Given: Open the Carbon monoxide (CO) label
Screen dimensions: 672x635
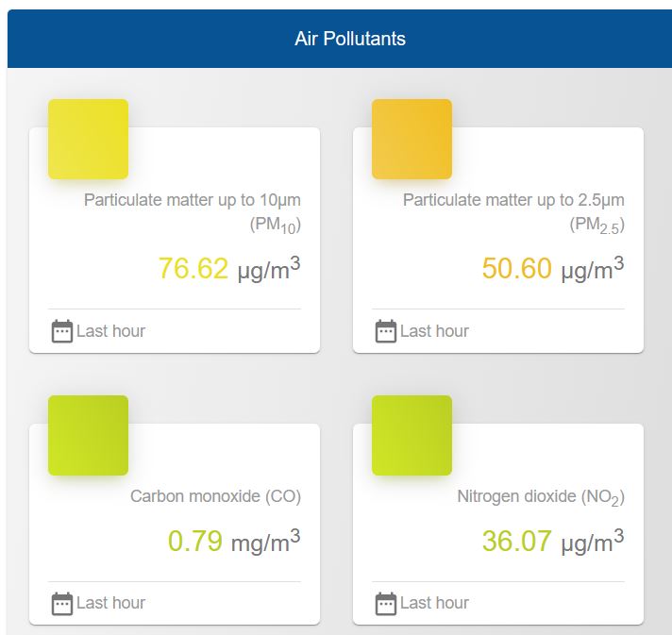Looking at the screenshot, I should pyautogui.click(x=215, y=496).
